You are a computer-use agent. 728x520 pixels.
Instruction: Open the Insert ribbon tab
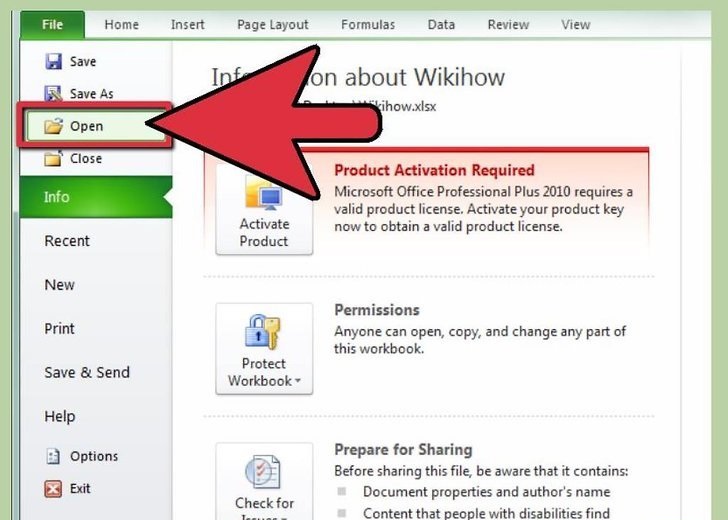click(x=188, y=25)
